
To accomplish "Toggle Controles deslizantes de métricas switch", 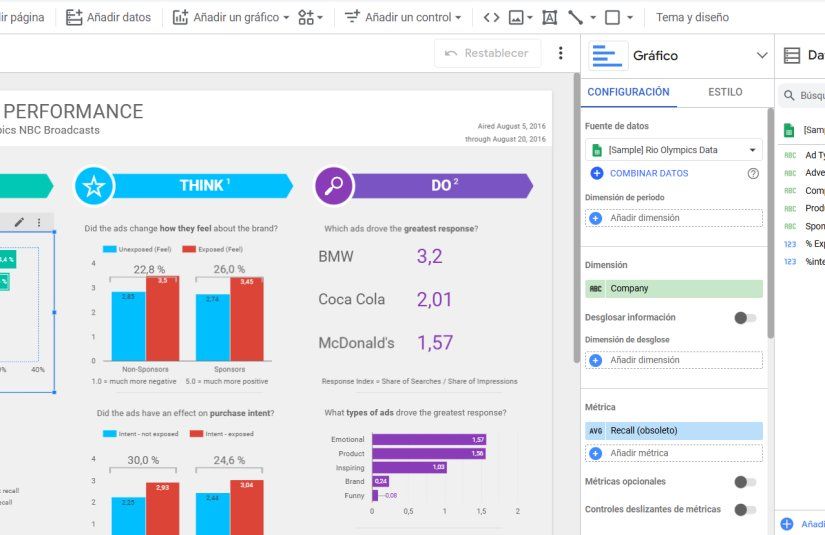I will (x=745, y=509).
